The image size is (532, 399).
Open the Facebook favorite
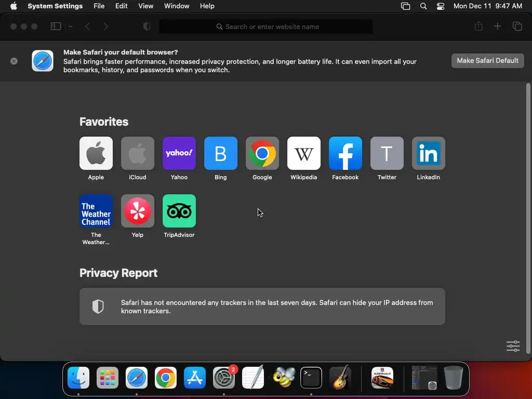coord(345,153)
